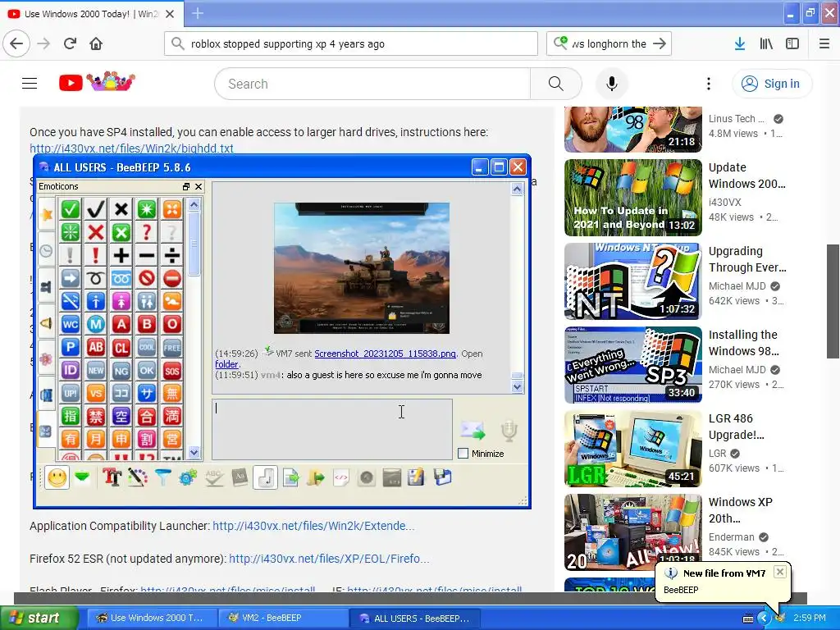Screen dimensions: 840x630
Task: Open the Screenshot_20231205_115838.png link
Action: [x=385, y=354]
